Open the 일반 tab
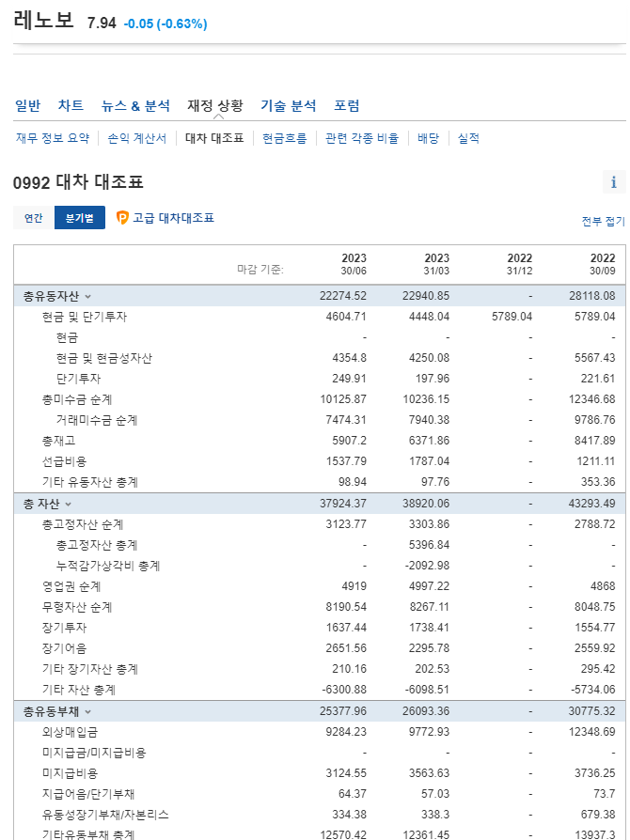 [x=28, y=105]
